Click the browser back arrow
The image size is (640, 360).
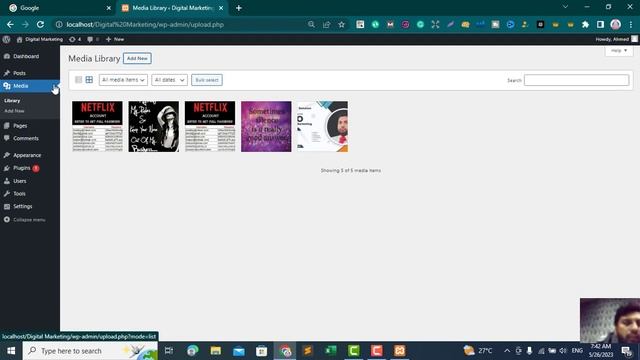(x=10, y=24)
